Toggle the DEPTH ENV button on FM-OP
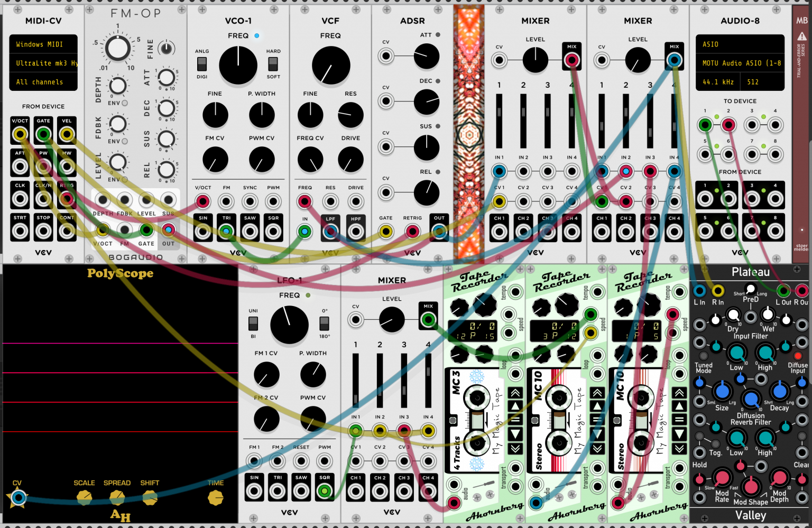 click(125, 103)
